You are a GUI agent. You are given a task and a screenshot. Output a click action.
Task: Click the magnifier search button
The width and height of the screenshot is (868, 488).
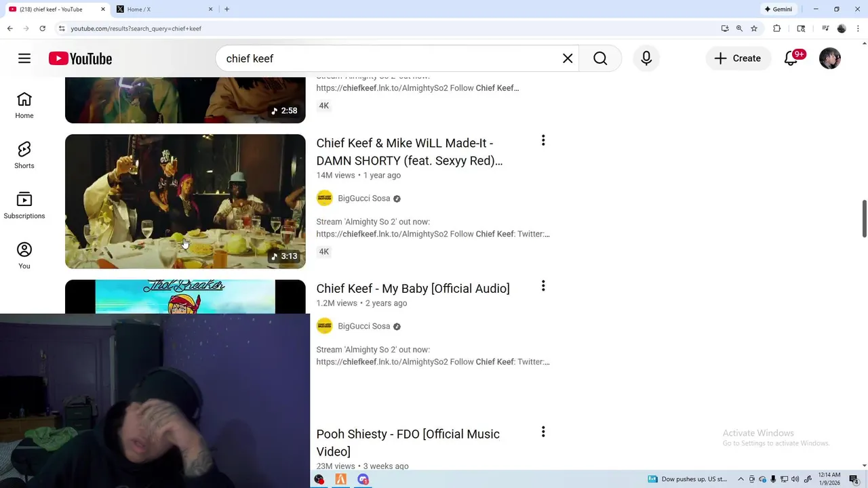point(600,58)
